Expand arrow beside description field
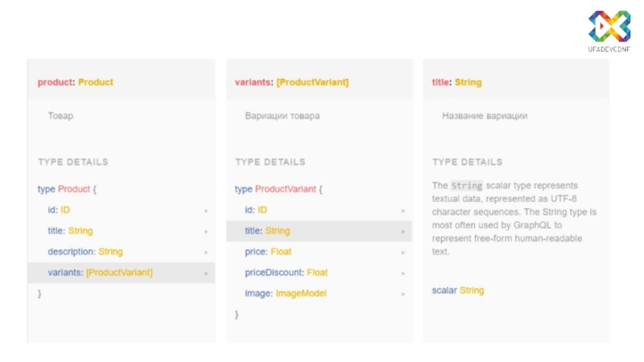 [206, 253]
